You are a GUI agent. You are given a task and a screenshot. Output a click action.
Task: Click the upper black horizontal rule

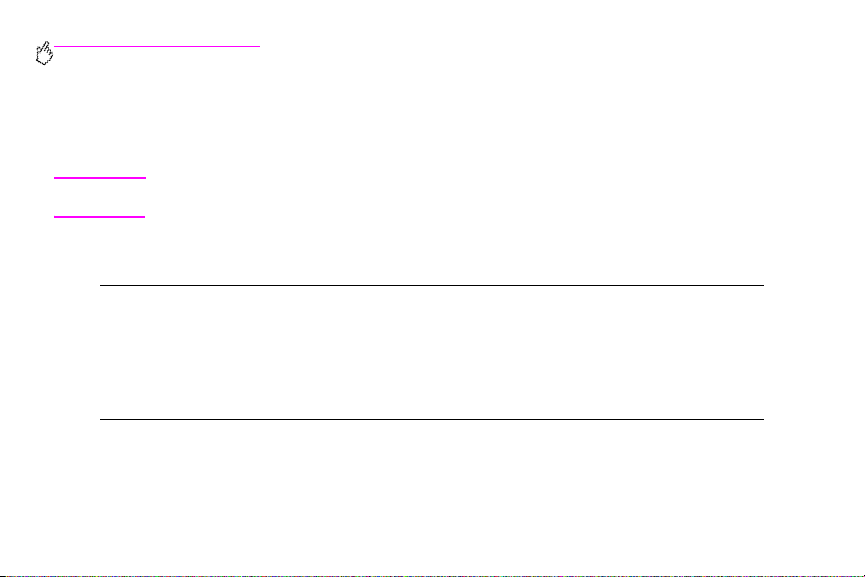[432, 285]
